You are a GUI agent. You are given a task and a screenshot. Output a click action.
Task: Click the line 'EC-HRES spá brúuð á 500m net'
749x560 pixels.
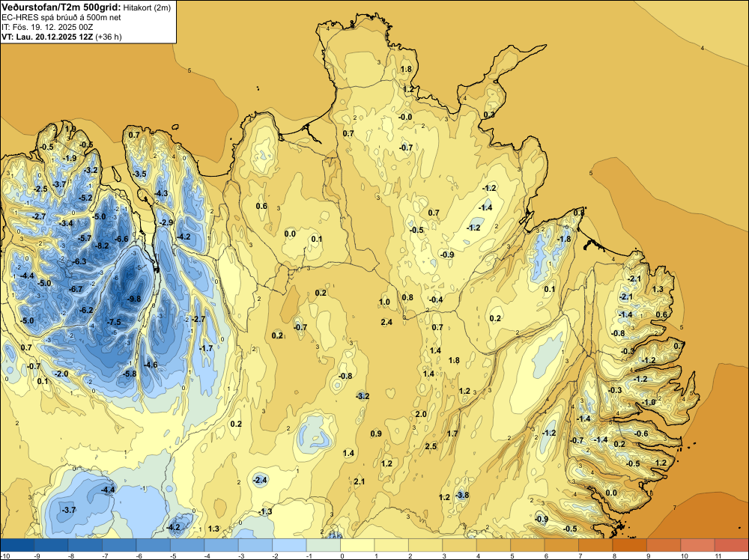point(61,17)
